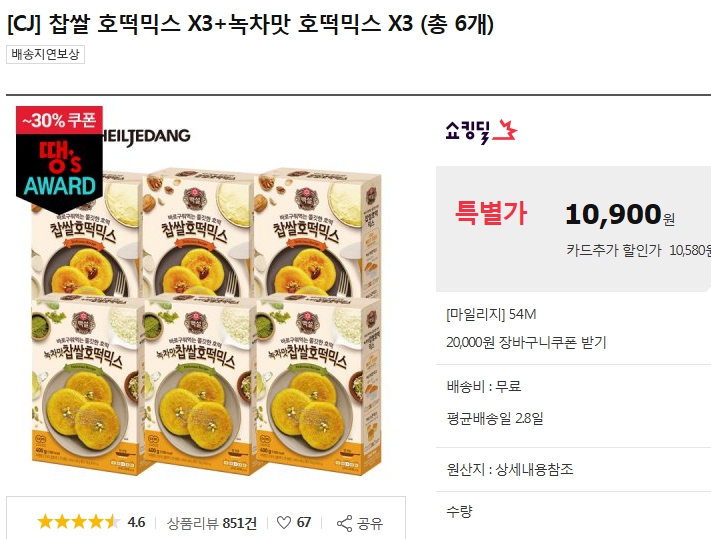This screenshot has width=711, height=539.
Task: Click the product box main image
Action: pyautogui.click(x=206, y=321)
